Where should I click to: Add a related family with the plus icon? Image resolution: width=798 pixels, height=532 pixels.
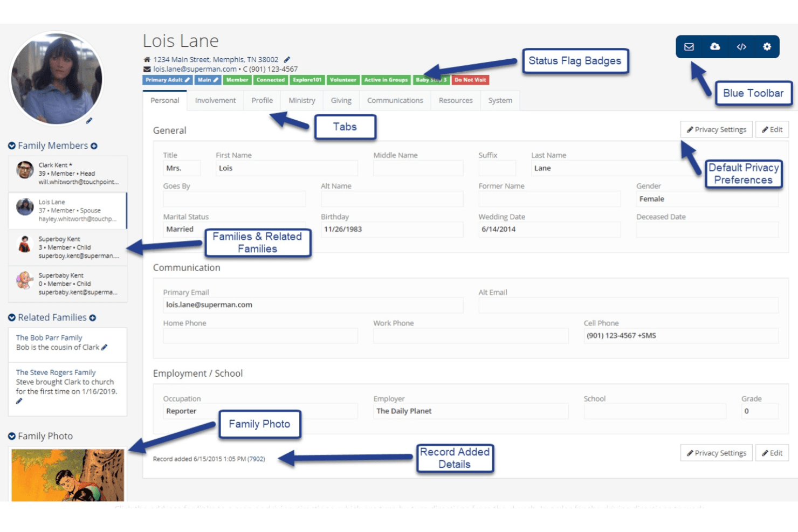tap(93, 318)
